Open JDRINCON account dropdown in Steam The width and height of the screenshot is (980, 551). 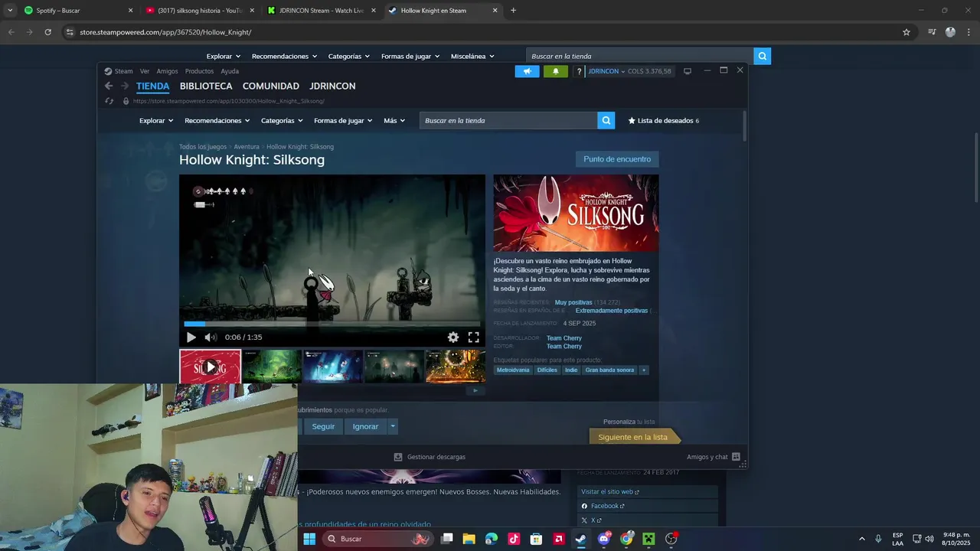tap(606, 71)
